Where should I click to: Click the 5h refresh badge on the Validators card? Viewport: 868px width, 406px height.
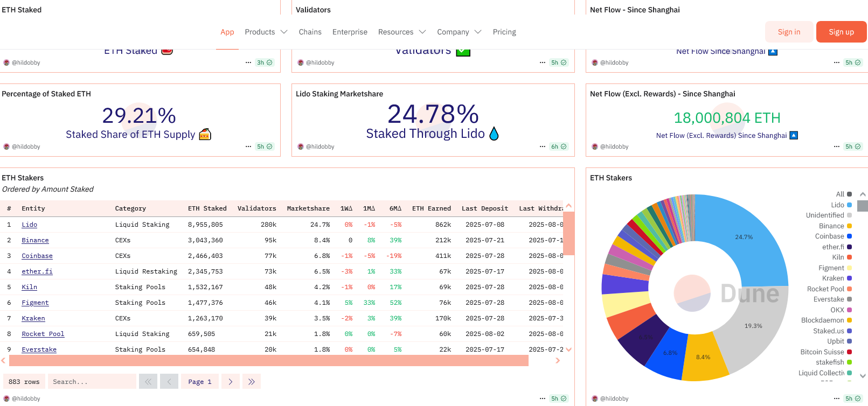point(559,62)
